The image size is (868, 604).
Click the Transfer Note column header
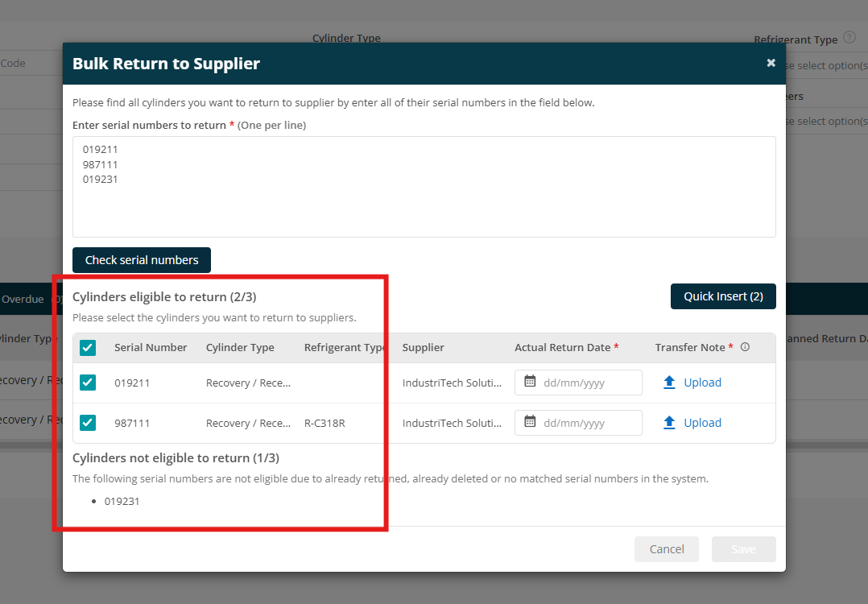[690, 348]
